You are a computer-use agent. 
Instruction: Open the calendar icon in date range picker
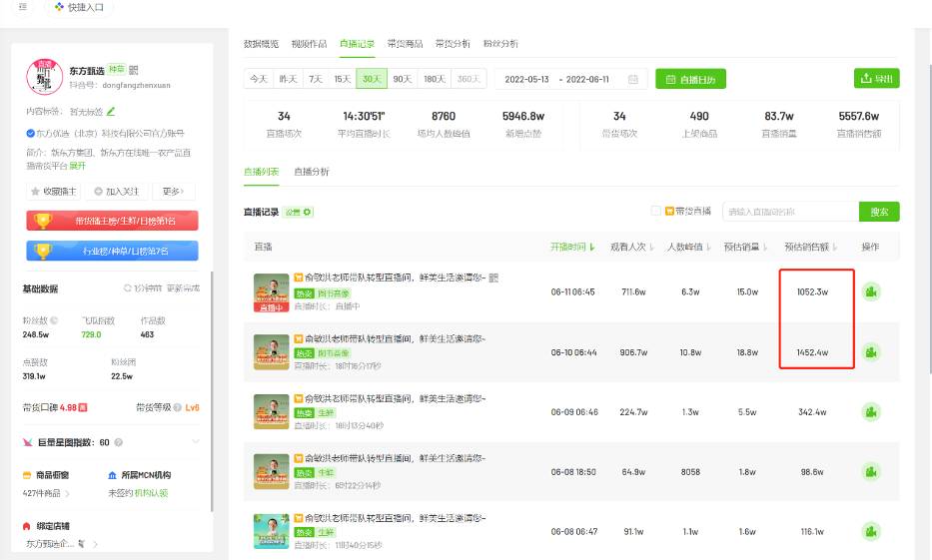click(x=632, y=79)
